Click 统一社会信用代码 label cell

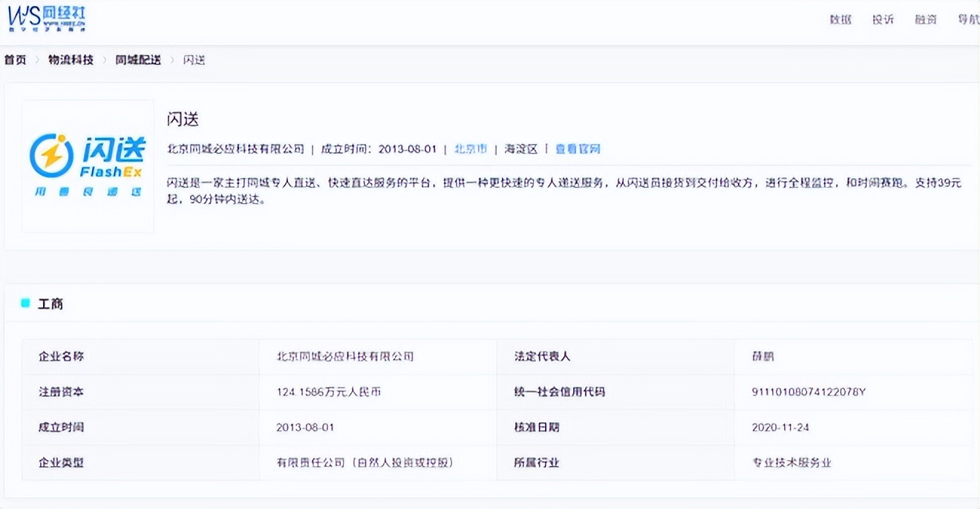click(615, 392)
